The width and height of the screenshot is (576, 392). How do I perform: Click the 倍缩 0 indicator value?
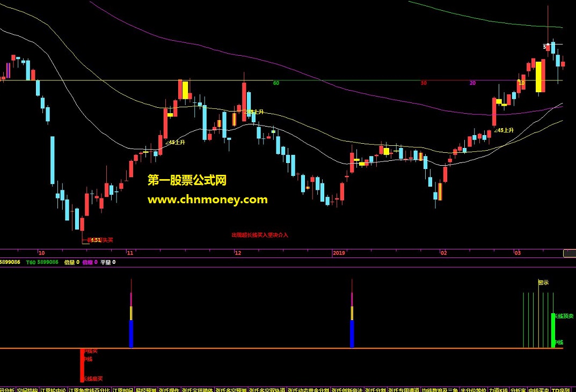(x=90, y=262)
